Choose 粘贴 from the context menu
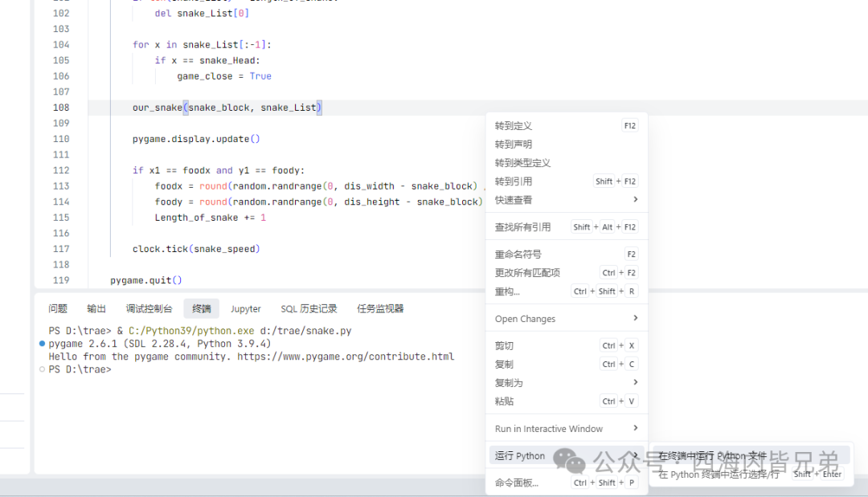Image resolution: width=868 pixels, height=497 pixels. click(567, 401)
